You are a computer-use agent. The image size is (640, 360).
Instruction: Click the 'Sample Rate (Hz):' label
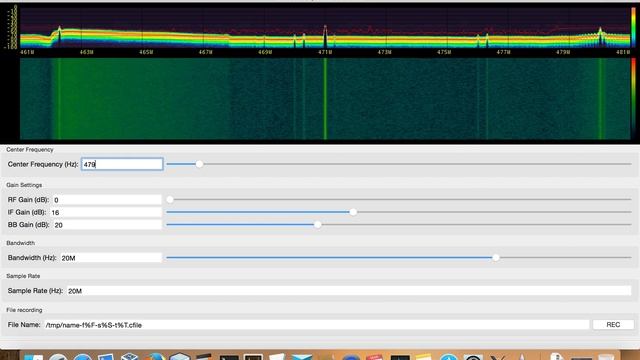(35, 291)
